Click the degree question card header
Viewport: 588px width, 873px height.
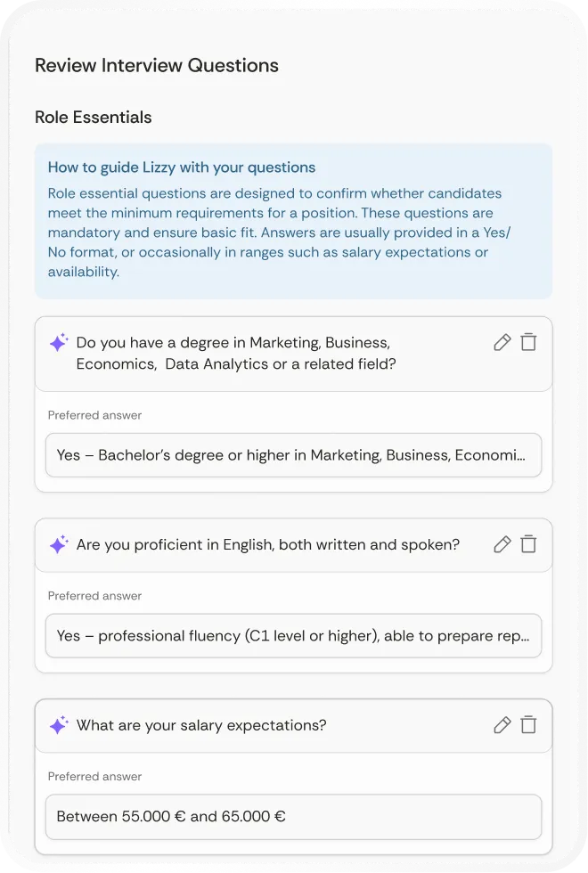[267, 353]
